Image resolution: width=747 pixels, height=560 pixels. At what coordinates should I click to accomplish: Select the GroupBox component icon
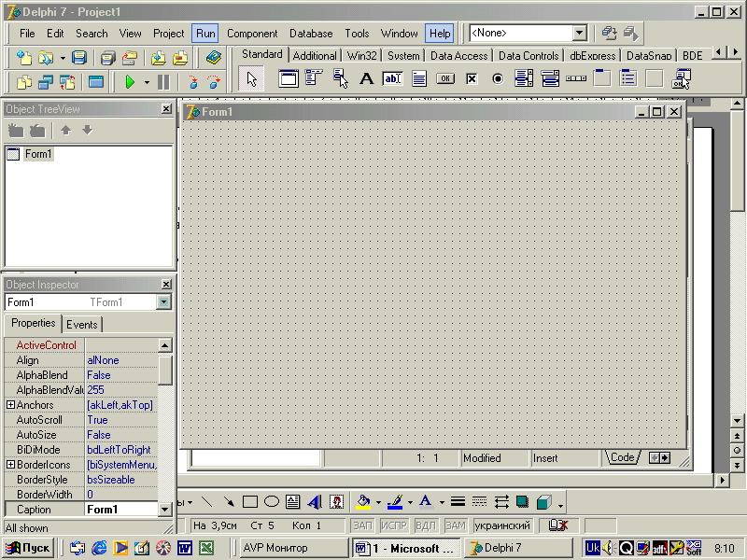coord(602,78)
